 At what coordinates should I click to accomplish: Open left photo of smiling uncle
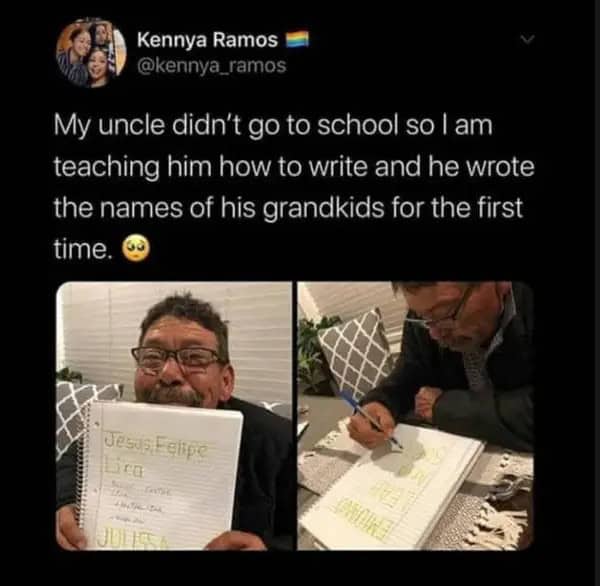tap(174, 416)
